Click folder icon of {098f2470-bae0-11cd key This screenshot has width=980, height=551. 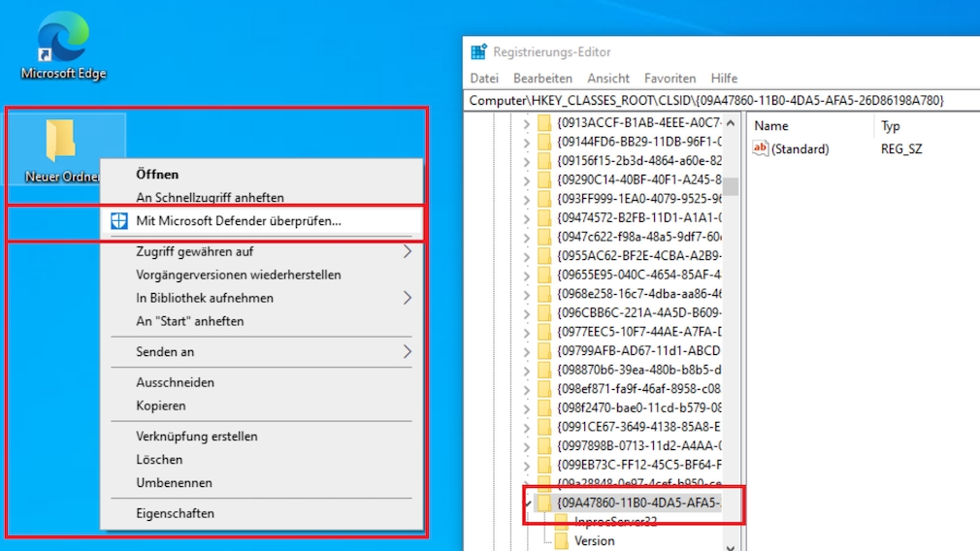tap(544, 407)
